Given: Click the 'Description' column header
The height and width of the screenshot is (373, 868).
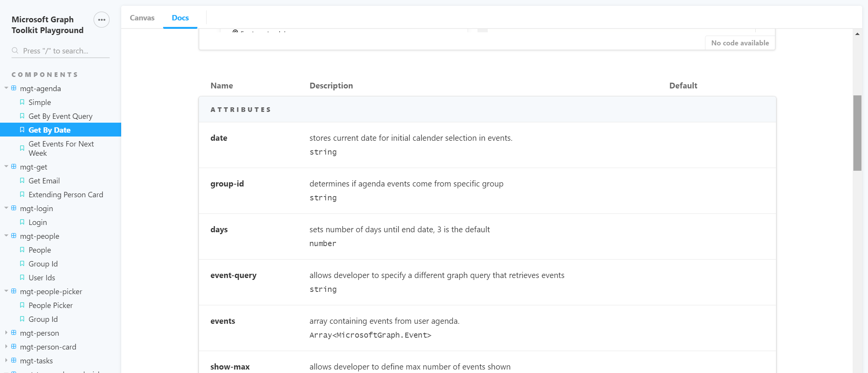Looking at the screenshot, I should (x=331, y=86).
